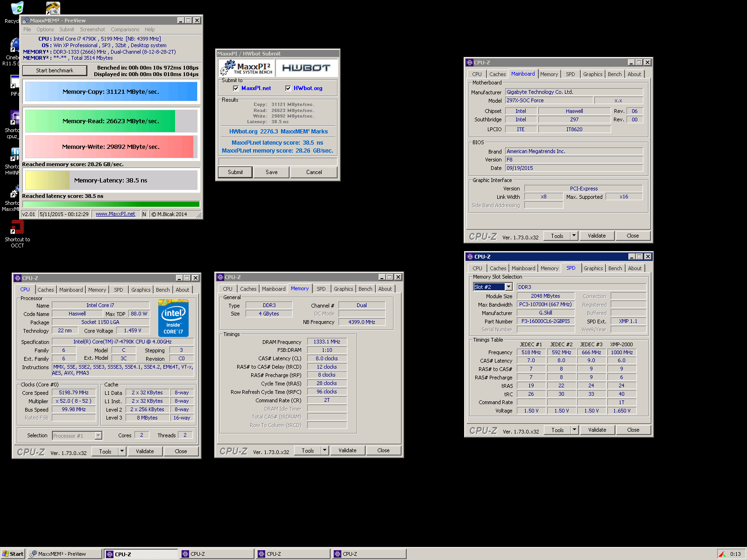The height and width of the screenshot is (560, 747).
Task: Click the MaxxPI.net link beside its checkbox
Action: pyautogui.click(x=256, y=88)
